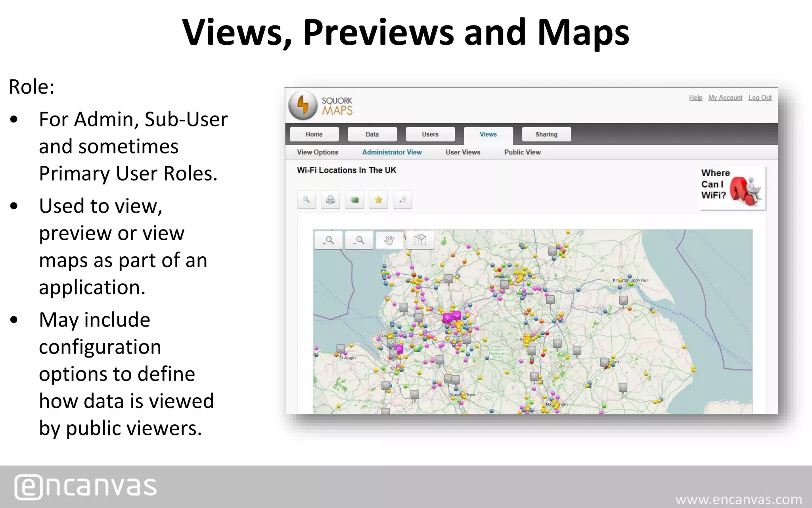The width and height of the screenshot is (812, 508).
Task: Click the search magnifier toolbar icon
Action: pyautogui.click(x=306, y=200)
